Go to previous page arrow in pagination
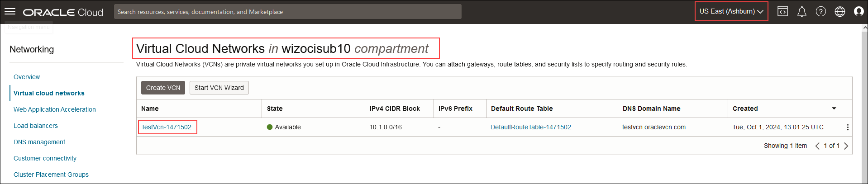 click(x=817, y=146)
